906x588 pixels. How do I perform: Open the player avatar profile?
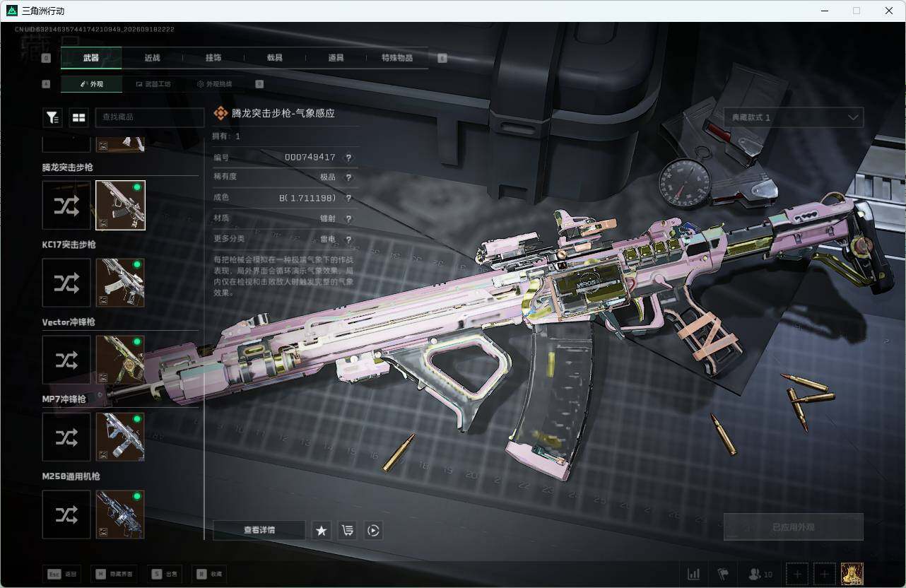tap(852, 574)
